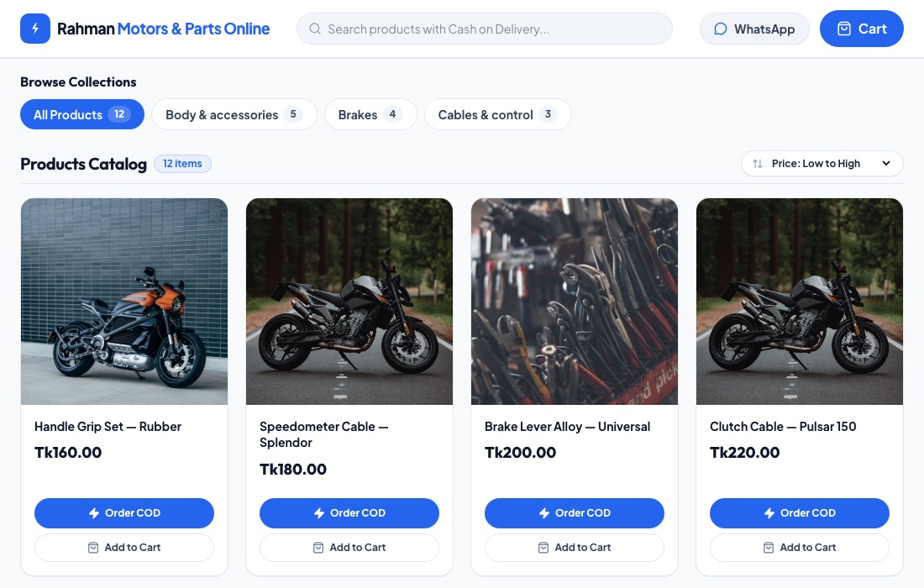
Task: Focus the product search field
Action: point(485,29)
